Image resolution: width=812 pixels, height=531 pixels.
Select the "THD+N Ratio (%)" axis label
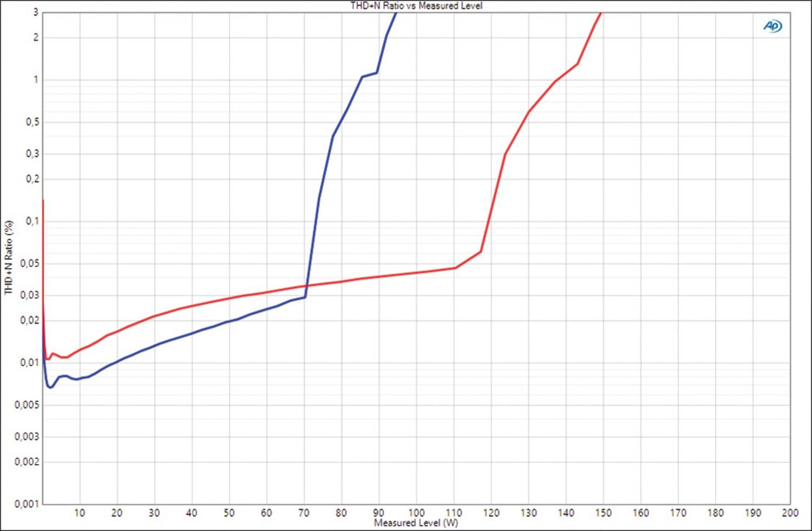pyautogui.click(x=9, y=257)
